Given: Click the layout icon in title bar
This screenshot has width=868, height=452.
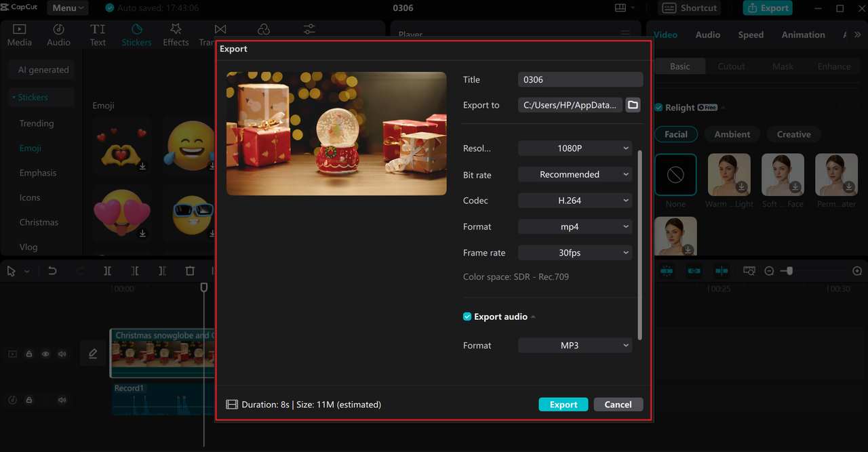Looking at the screenshot, I should coord(620,8).
